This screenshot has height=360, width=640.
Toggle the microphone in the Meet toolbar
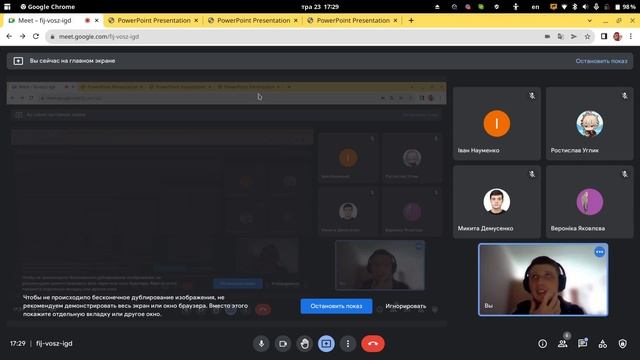(261, 344)
